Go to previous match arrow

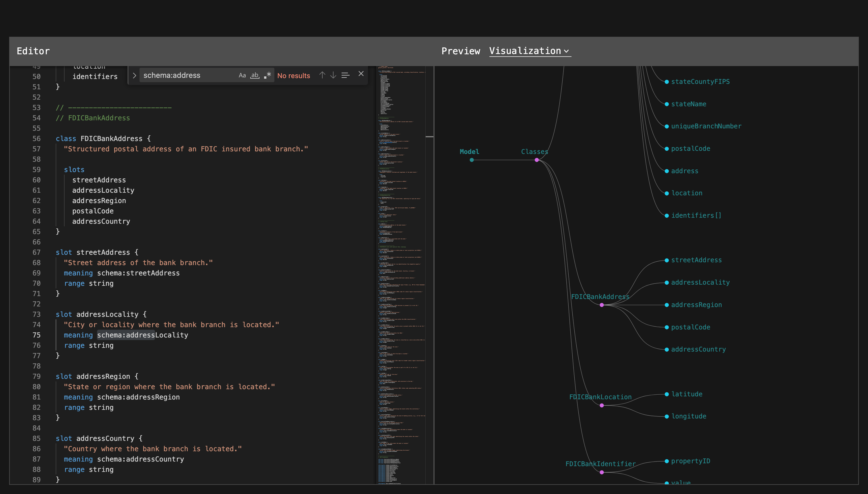click(322, 75)
